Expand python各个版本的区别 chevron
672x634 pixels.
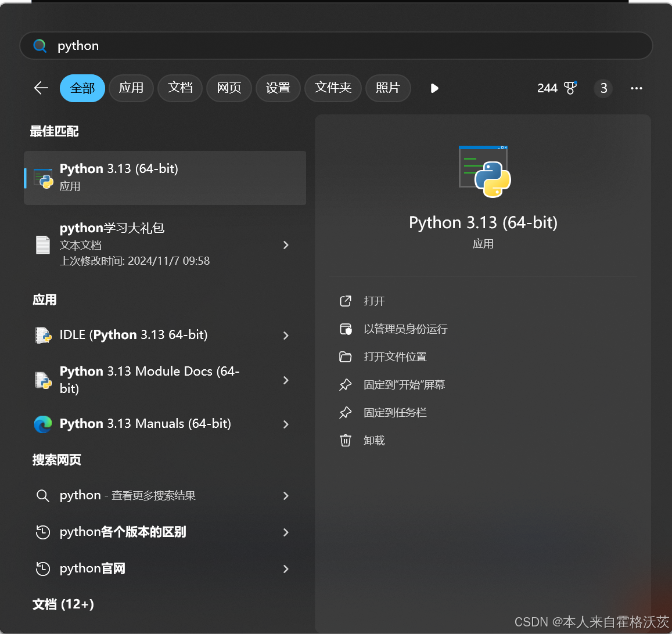tap(286, 532)
